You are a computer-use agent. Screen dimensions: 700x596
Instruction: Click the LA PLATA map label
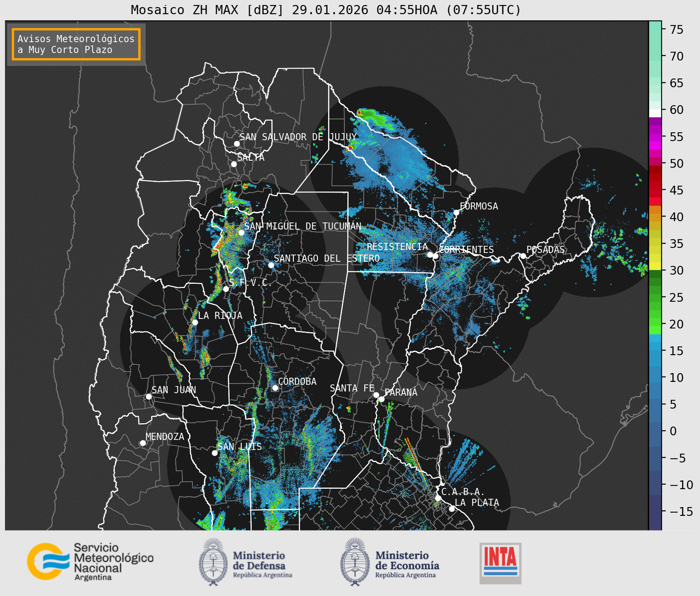tap(477, 503)
